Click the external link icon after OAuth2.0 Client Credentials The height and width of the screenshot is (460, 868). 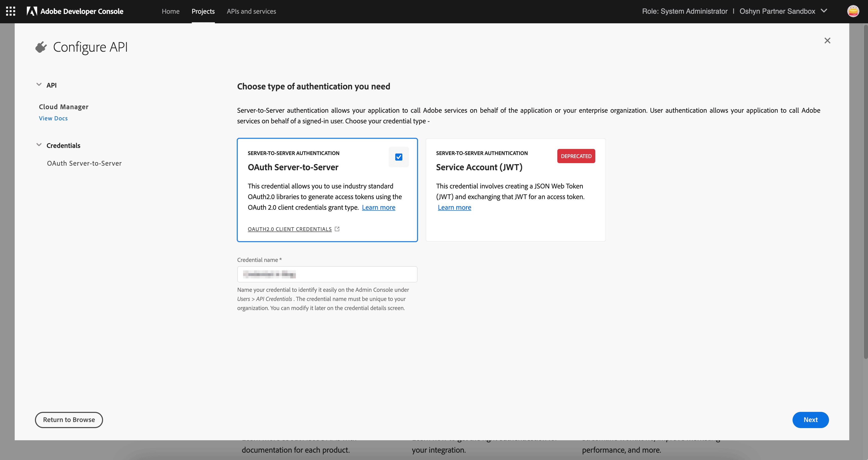337,229
